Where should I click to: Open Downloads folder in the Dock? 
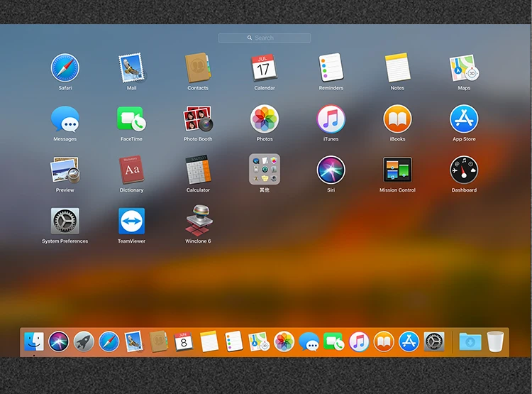pyautogui.click(x=470, y=341)
